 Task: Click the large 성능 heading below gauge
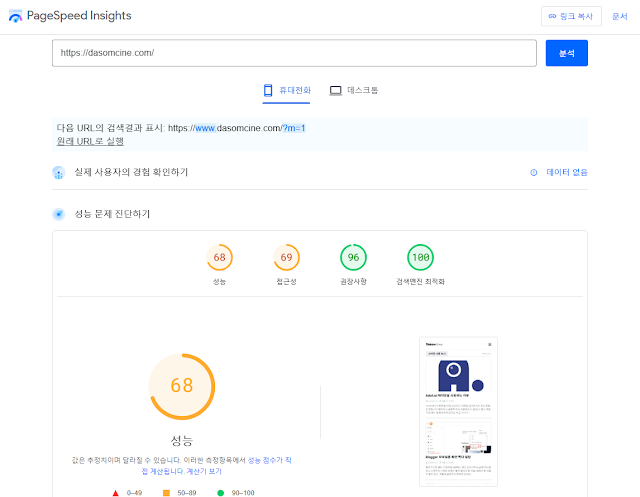point(182,440)
